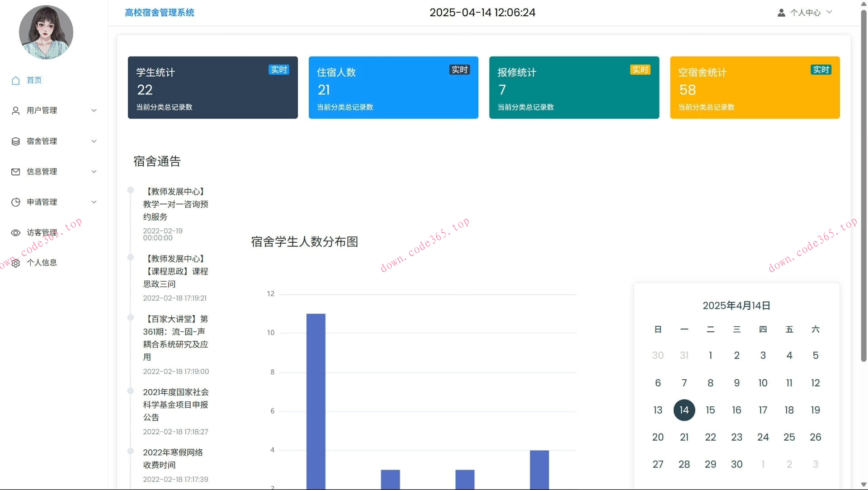This screenshot has width=868, height=490.
Task: Click the person icon near 个人中心
Action: (x=781, y=12)
